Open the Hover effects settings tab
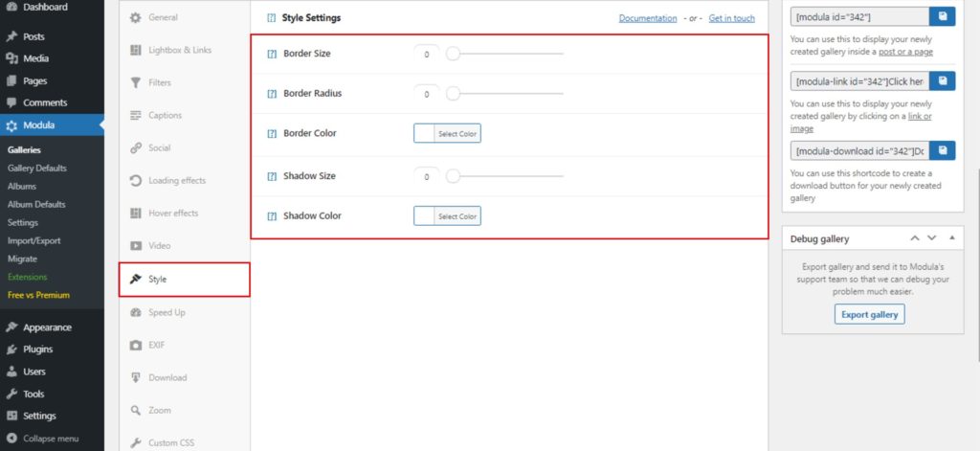 click(x=172, y=213)
